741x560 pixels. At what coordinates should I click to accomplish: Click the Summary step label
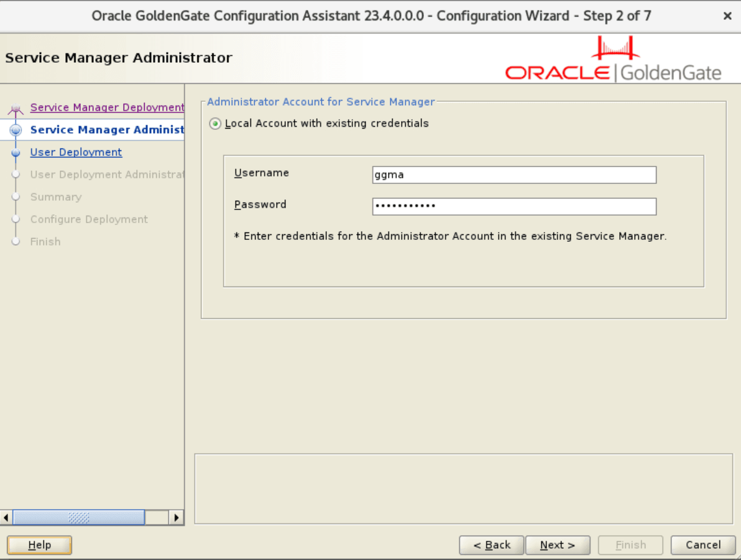click(x=56, y=196)
